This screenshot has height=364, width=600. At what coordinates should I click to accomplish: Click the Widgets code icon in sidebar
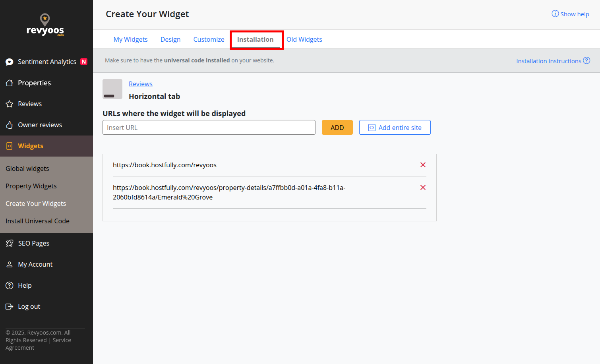(x=10, y=146)
